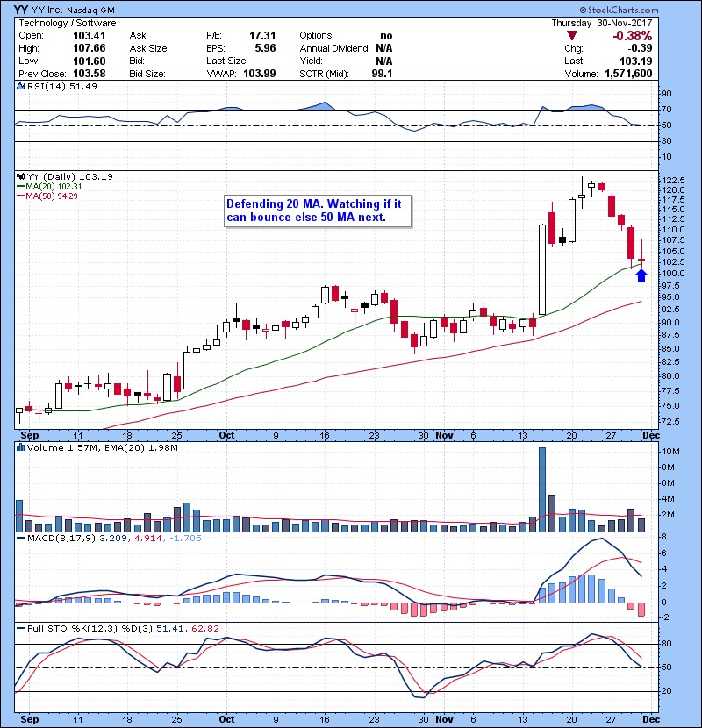Click the Options value 'no'
This screenshot has width=702, height=728.
(x=386, y=36)
